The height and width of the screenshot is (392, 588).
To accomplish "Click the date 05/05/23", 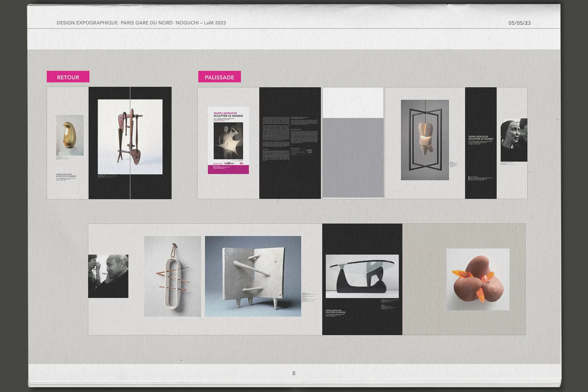I will click(x=519, y=23).
